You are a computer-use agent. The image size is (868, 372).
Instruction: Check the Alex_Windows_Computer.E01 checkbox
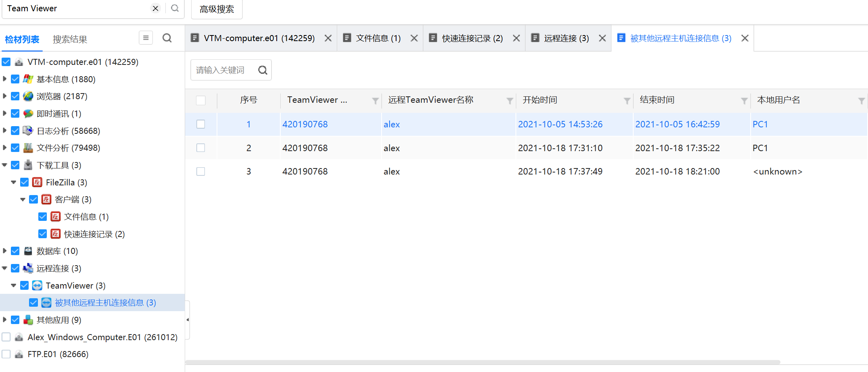[x=6, y=337]
